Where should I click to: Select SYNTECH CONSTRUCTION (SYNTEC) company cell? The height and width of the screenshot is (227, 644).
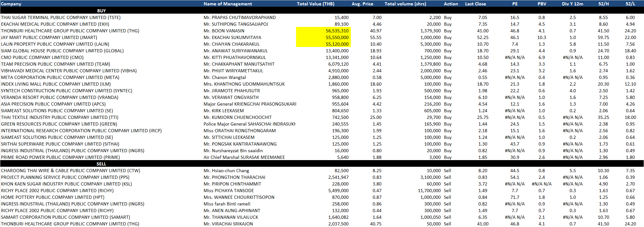tap(66, 91)
